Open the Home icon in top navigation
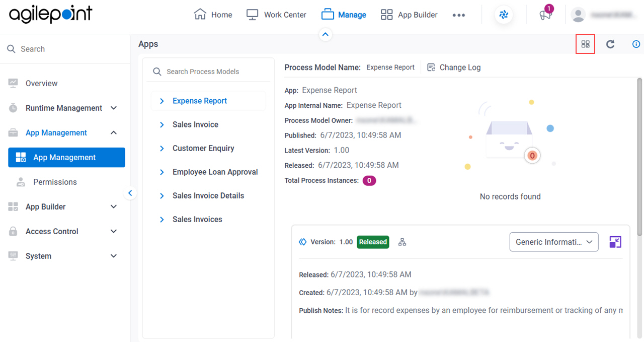Viewport: 644px width, 342px height. pos(200,15)
